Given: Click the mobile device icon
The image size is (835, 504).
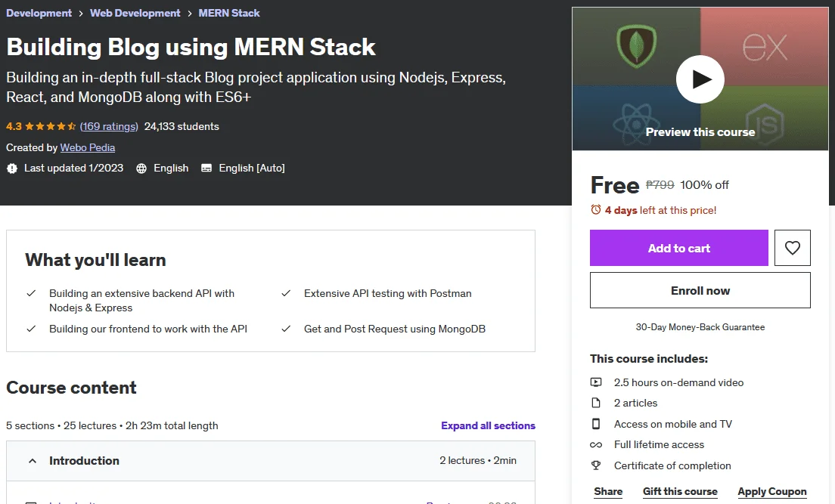Looking at the screenshot, I should (596, 424).
